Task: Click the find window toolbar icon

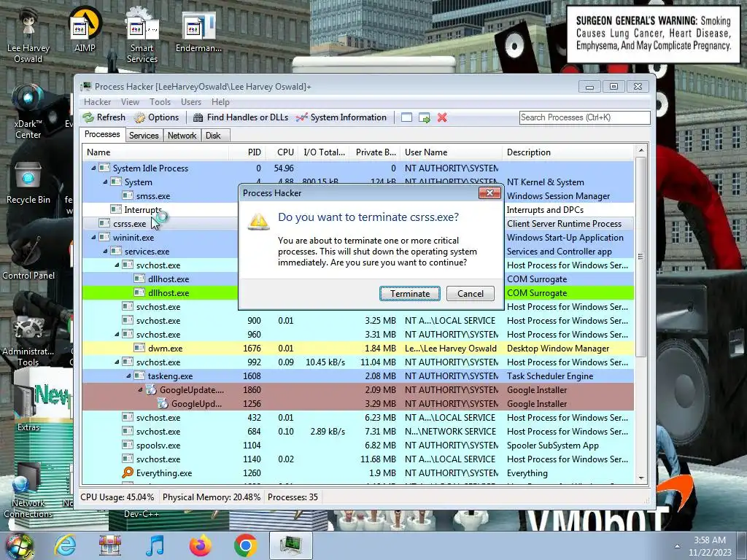Action: 406,117
